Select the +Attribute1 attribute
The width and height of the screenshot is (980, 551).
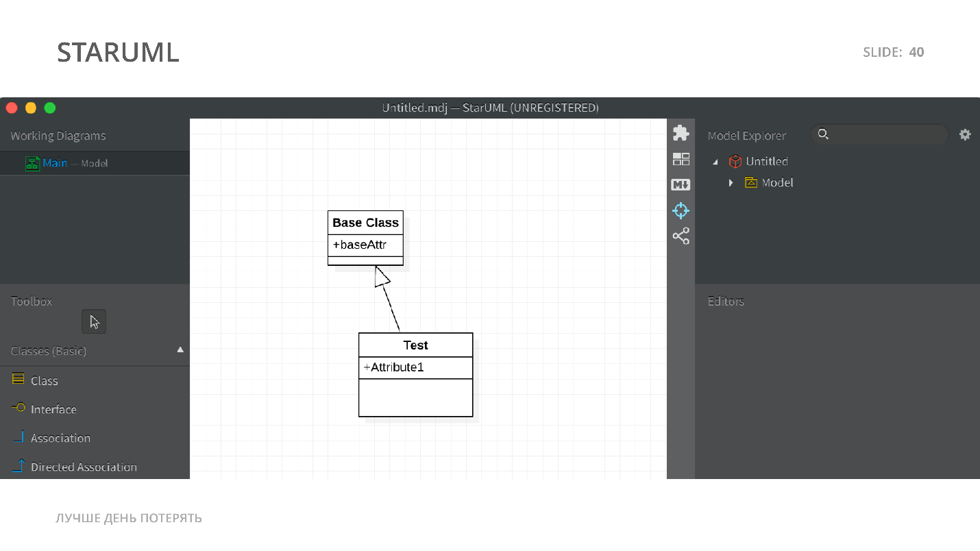tap(393, 367)
